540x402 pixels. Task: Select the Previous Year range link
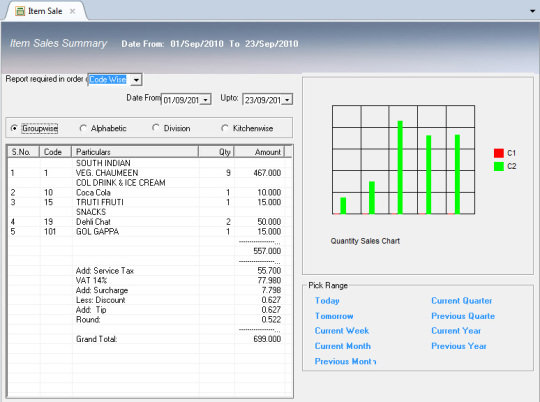(459, 346)
